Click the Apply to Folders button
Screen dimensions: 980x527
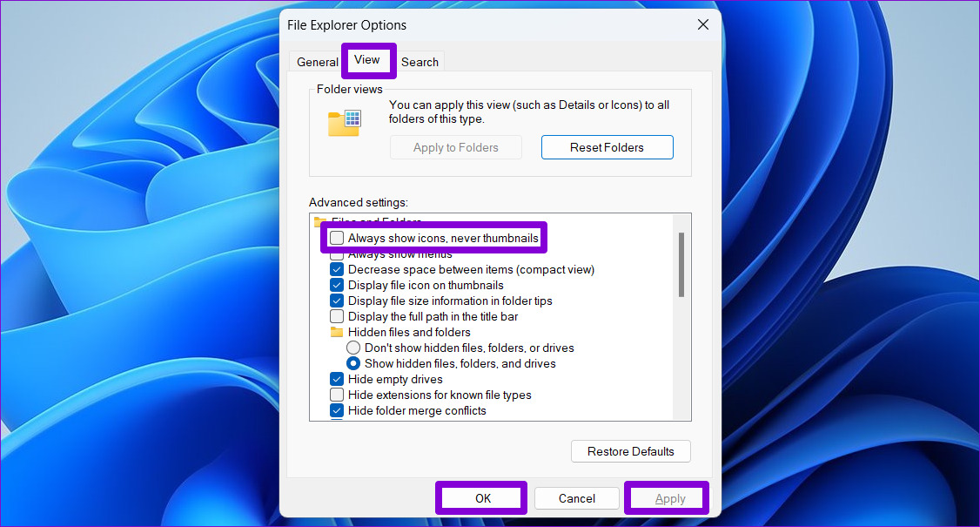click(456, 147)
